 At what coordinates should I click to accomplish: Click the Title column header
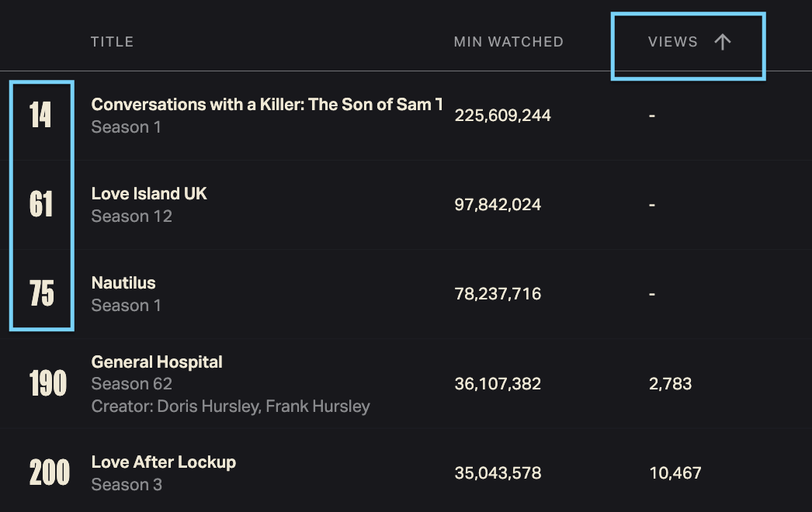coord(113,42)
